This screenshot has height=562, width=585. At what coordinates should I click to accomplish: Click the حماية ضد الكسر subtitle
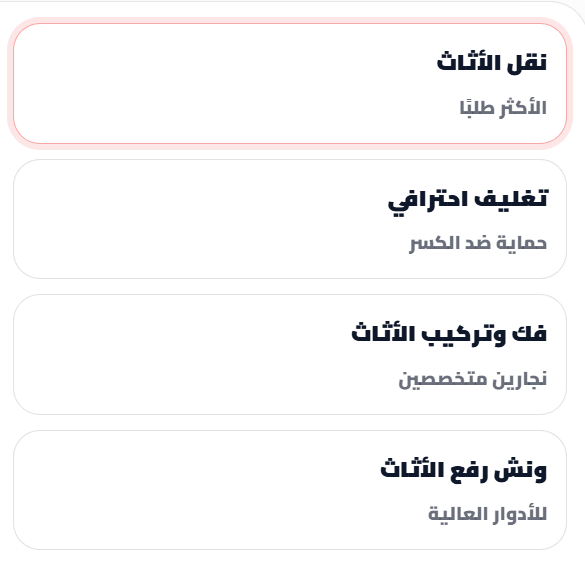(x=478, y=244)
